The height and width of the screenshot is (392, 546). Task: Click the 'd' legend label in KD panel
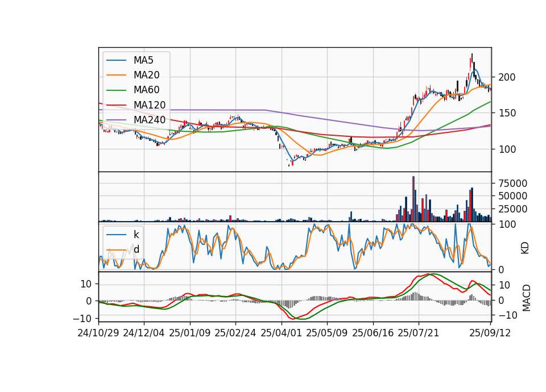(136, 249)
